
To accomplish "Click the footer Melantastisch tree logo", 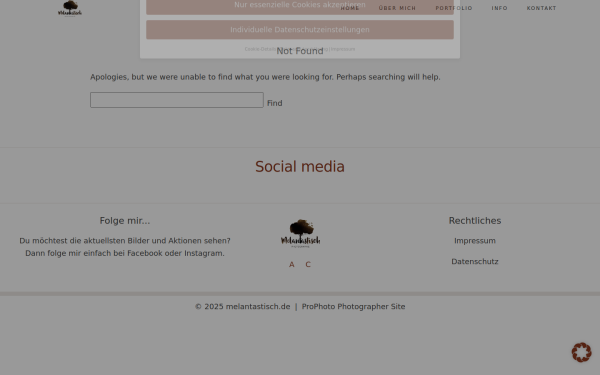I will [300, 233].
